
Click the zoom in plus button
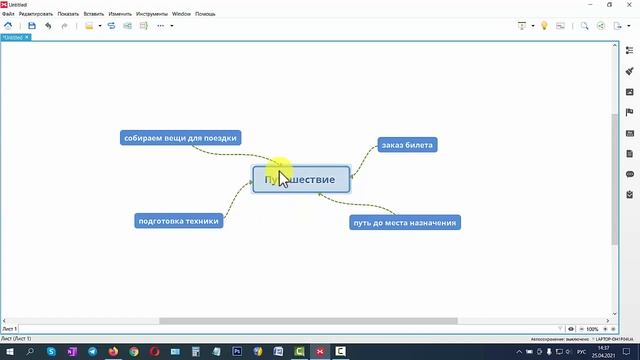[605, 329]
